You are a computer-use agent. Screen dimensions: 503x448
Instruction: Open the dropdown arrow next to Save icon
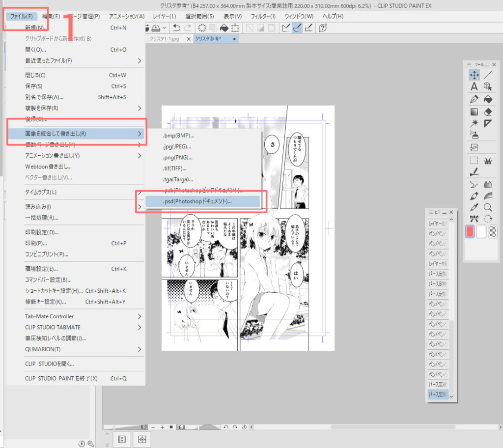pyautogui.click(x=164, y=28)
